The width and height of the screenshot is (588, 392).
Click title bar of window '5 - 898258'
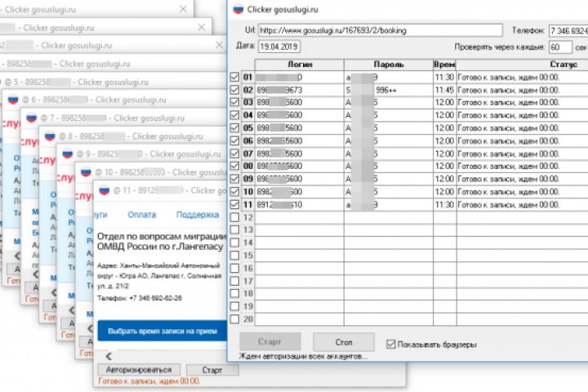[113, 82]
